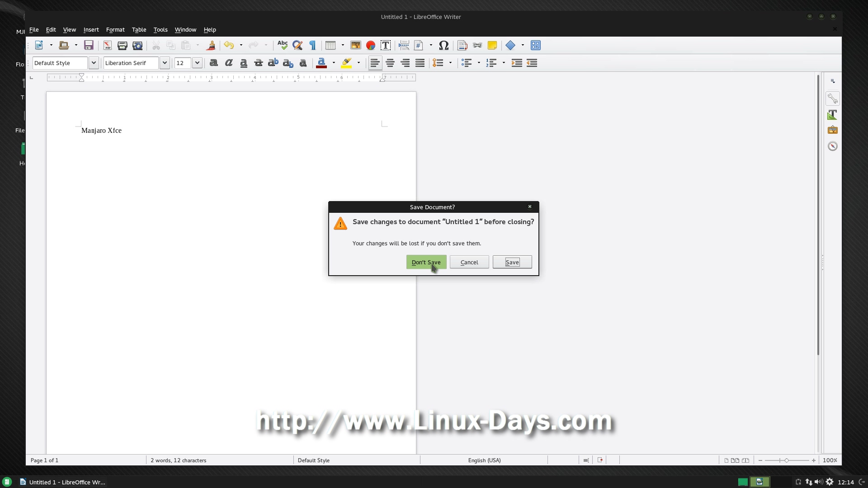Click the Open file folder icon
This screenshot has height=488, width=868.
tap(64, 45)
